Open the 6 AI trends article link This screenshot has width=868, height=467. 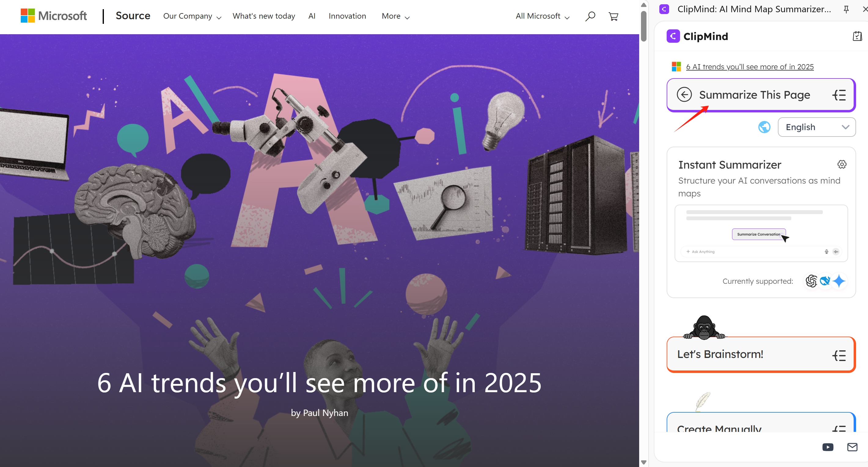coord(750,66)
